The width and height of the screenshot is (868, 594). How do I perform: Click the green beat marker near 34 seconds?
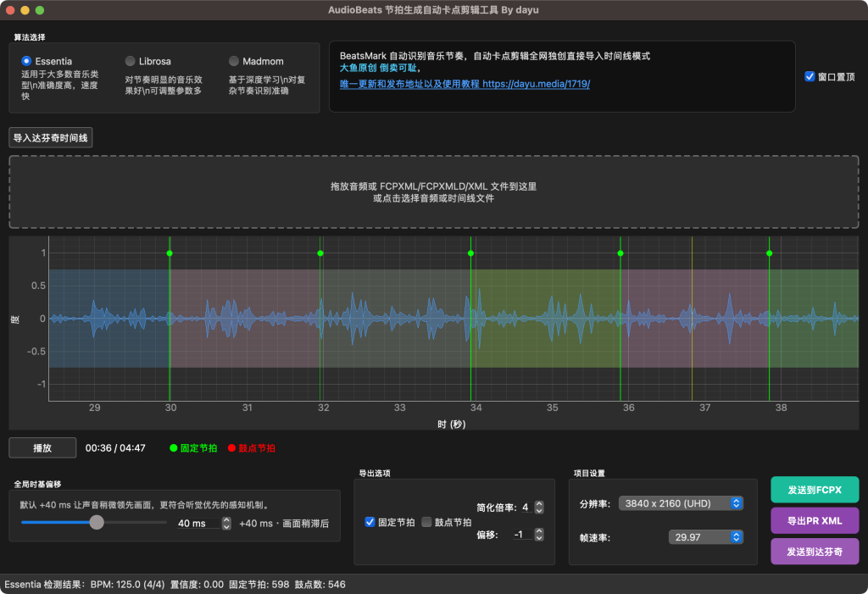470,253
